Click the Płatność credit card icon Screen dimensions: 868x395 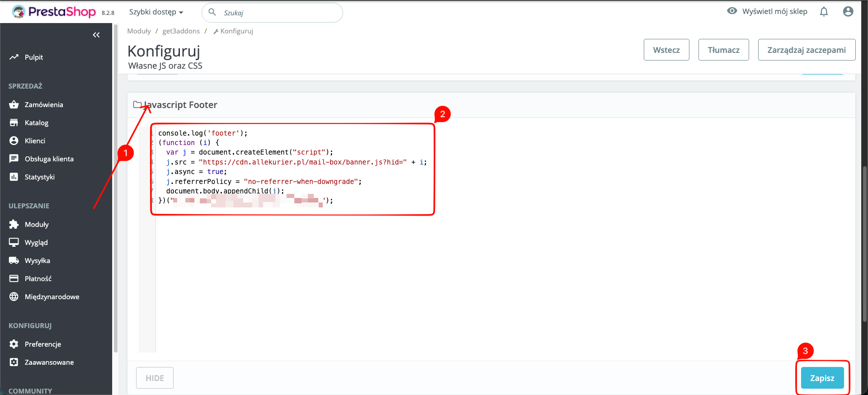pos(14,278)
